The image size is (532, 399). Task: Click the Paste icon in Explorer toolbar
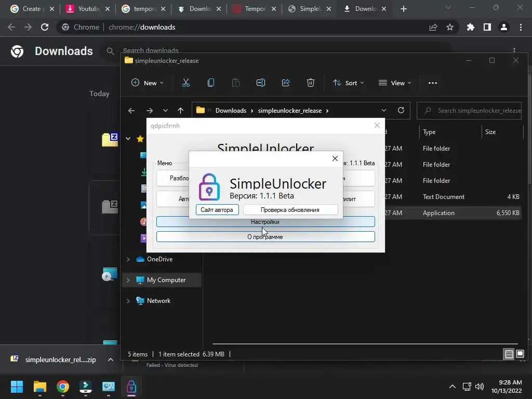[236, 83]
